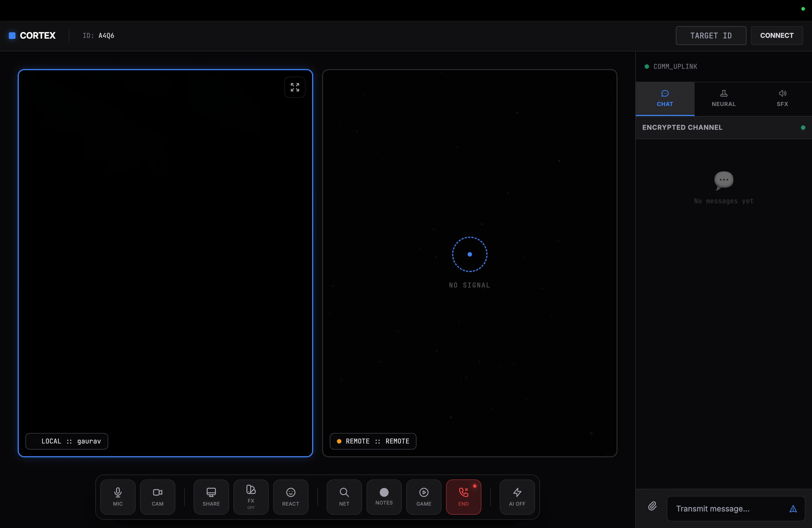Click the paperclip attachment icon
The width and height of the screenshot is (812, 528).
point(652,506)
